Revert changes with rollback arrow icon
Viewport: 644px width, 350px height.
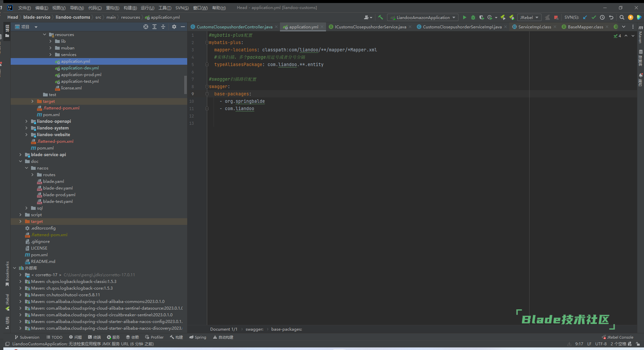[611, 17]
